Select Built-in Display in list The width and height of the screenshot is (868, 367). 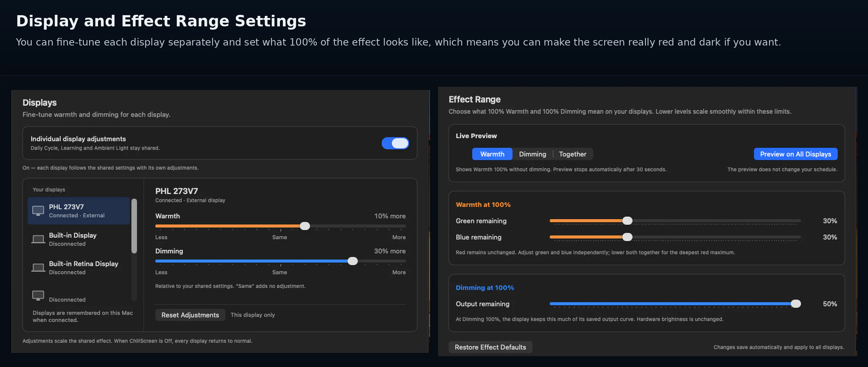pos(78,239)
